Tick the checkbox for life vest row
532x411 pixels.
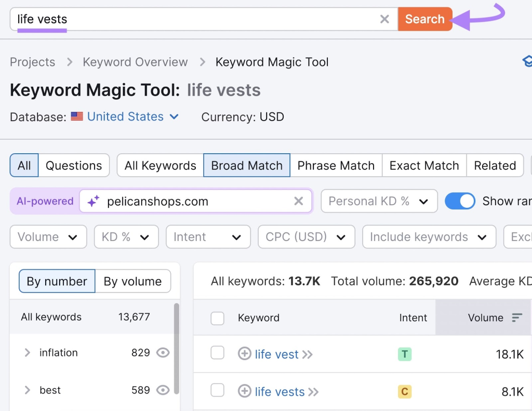[217, 353]
